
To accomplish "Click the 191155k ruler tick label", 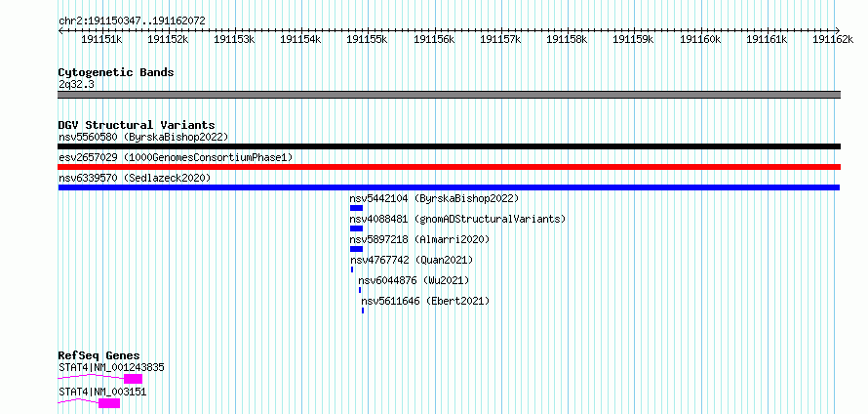I will point(367,39).
